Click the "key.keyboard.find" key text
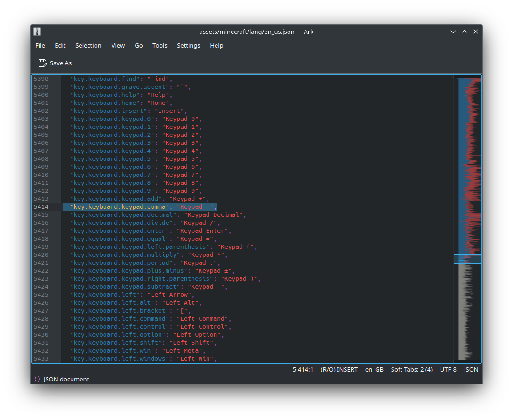The height and width of the screenshot is (420, 513). (105, 79)
